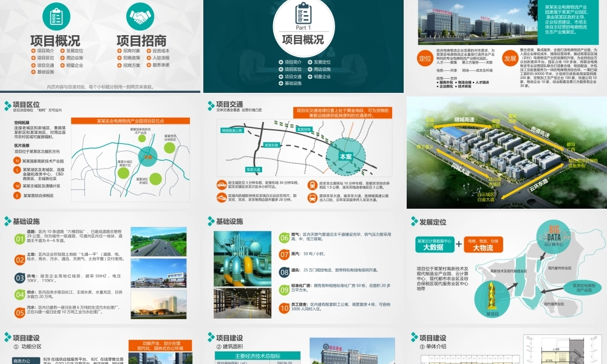
Task: Select the green 09 circle for 标准化厂房
Action: (284, 290)
